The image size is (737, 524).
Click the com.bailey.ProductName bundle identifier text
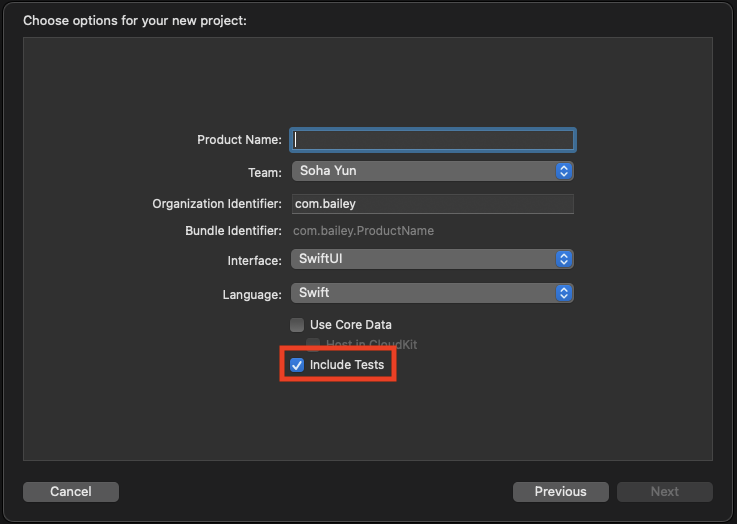(x=363, y=231)
